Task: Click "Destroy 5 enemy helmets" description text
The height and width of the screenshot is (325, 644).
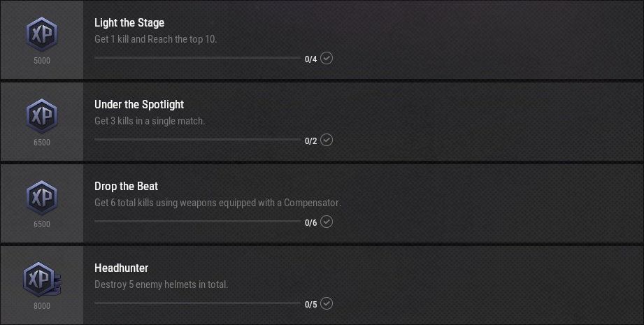Action: [161, 284]
